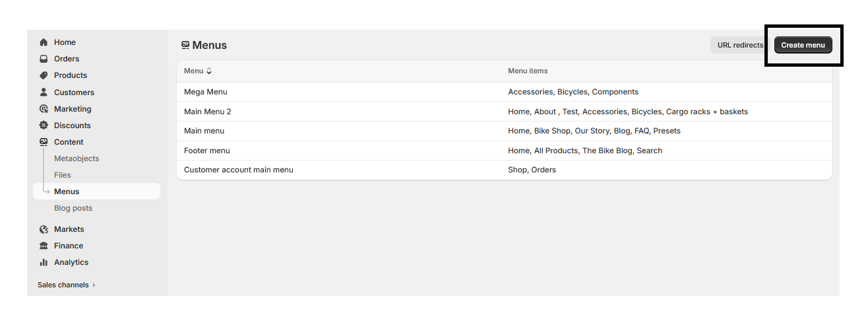This screenshot has width=868, height=325.
Task: Sort the list by Menu column
Action: click(x=198, y=71)
